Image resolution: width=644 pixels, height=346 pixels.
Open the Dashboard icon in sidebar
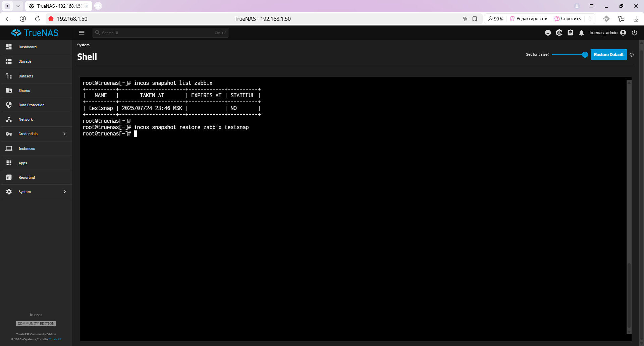(9, 47)
